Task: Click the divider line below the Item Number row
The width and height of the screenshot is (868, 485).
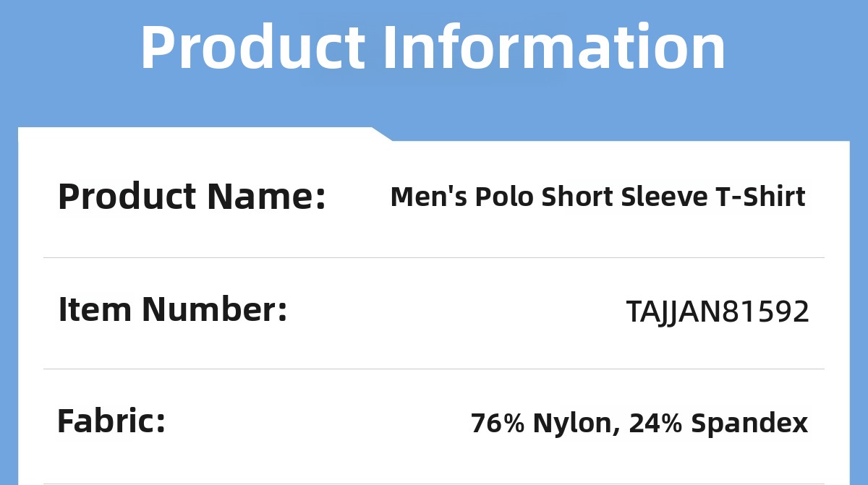Action: [x=434, y=369]
